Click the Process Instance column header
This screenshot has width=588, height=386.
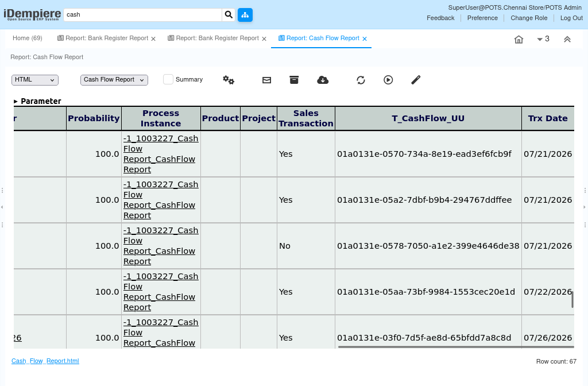161,118
